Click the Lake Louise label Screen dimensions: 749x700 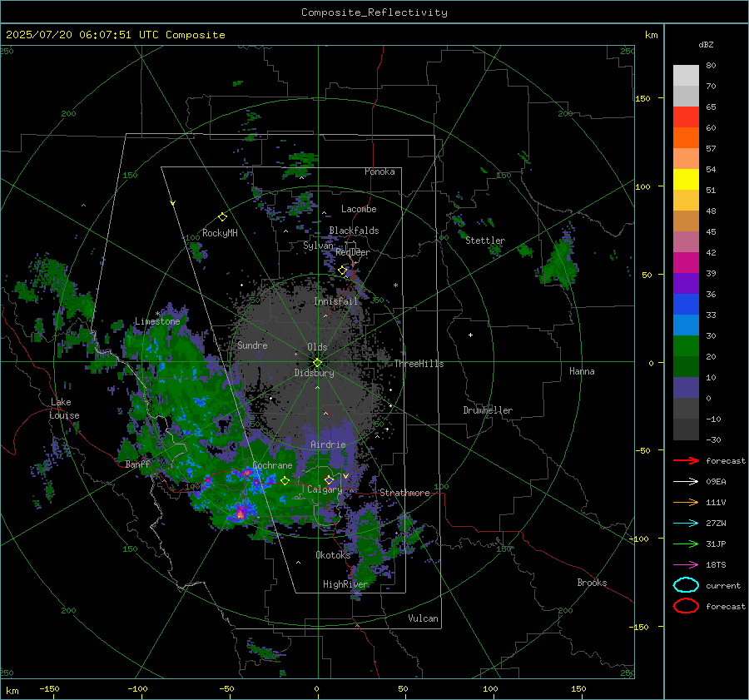pyautogui.click(x=64, y=409)
